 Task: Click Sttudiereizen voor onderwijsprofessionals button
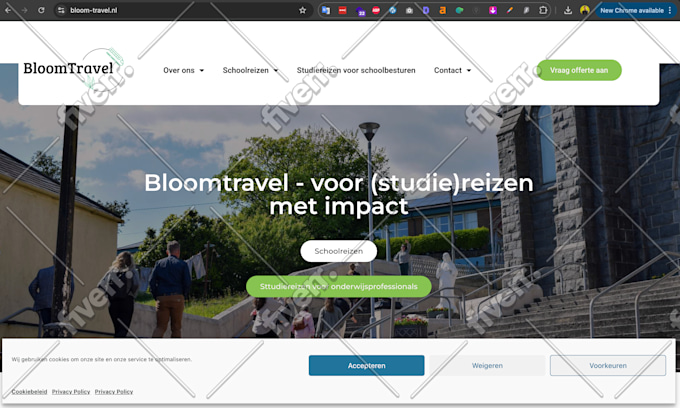coord(339,287)
